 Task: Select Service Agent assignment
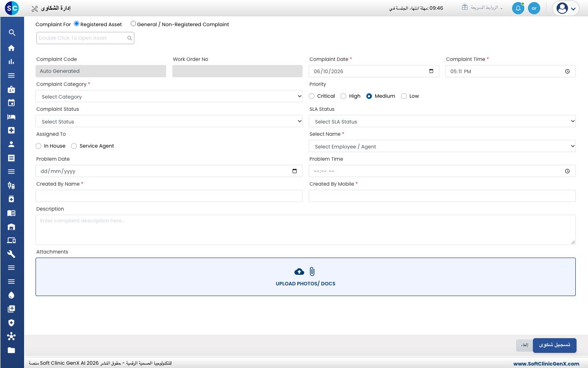click(x=74, y=146)
